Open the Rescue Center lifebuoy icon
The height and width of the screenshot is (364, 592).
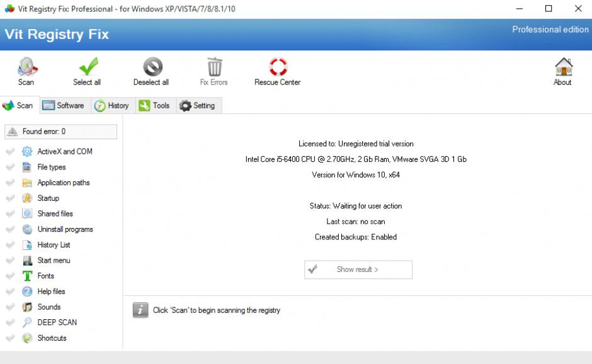coord(278,67)
